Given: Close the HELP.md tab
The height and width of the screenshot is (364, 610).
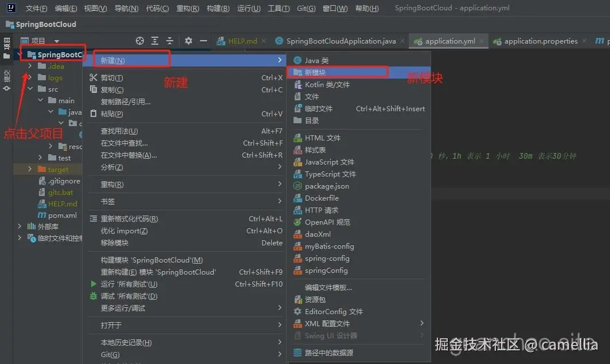Looking at the screenshot, I should point(264,41).
